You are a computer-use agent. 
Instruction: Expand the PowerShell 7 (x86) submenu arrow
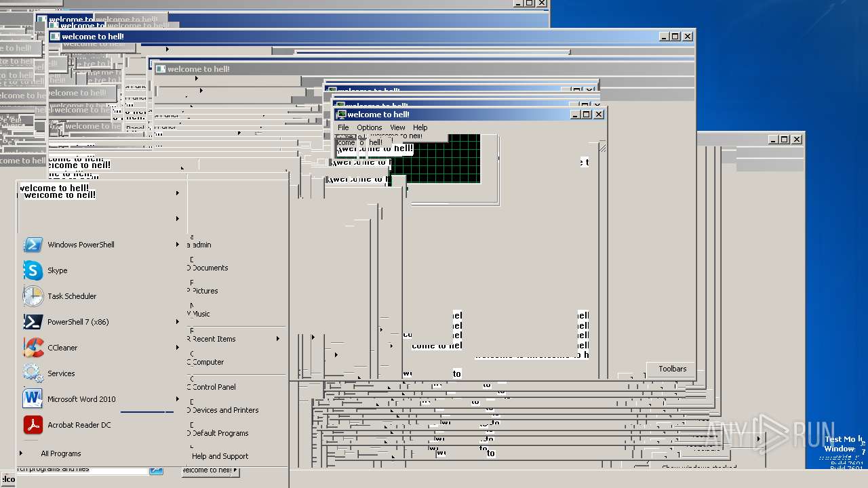point(178,322)
